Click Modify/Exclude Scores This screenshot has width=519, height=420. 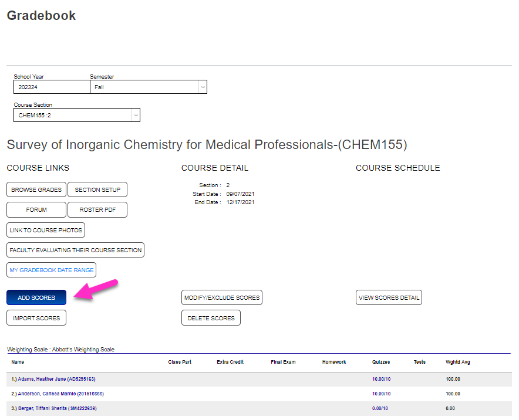221,297
